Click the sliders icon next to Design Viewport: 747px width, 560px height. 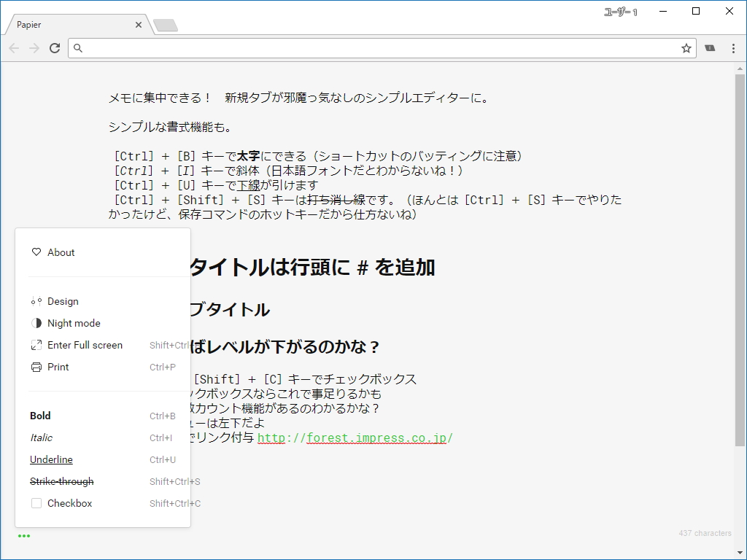[x=36, y=301]
